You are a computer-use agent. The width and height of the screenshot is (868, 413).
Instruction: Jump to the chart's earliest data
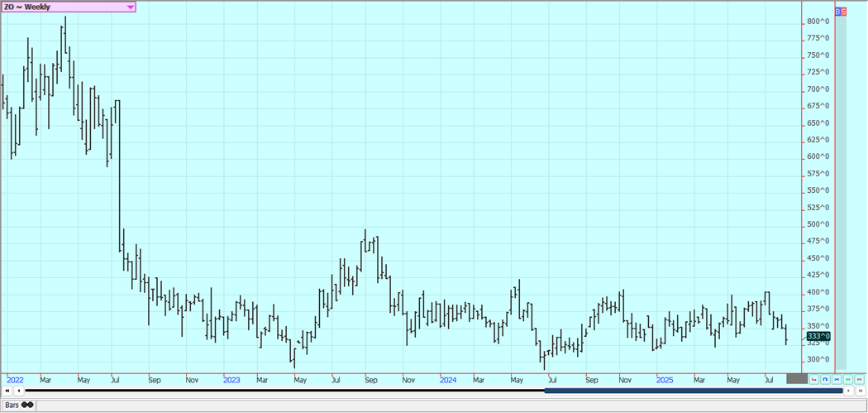[x=7, y=391]
